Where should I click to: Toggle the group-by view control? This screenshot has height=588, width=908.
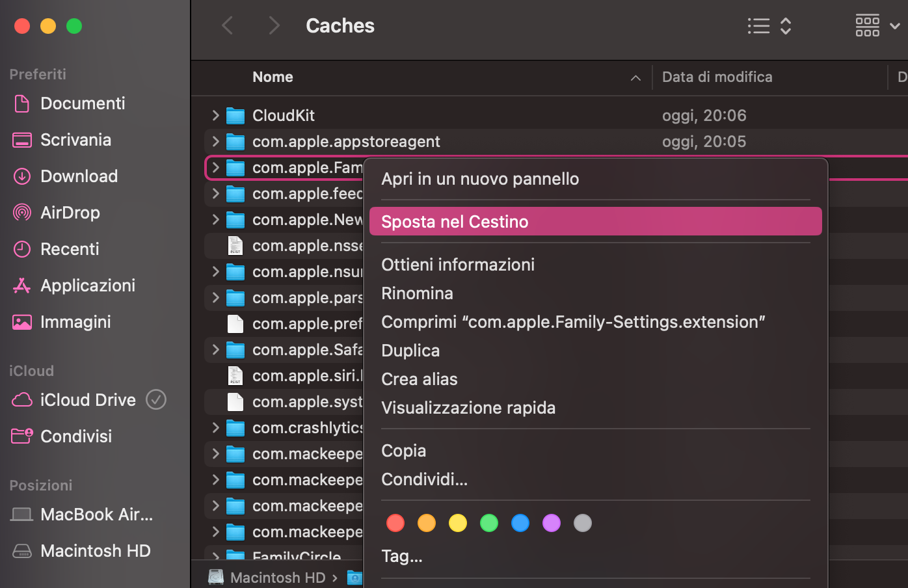pos(868,25)
